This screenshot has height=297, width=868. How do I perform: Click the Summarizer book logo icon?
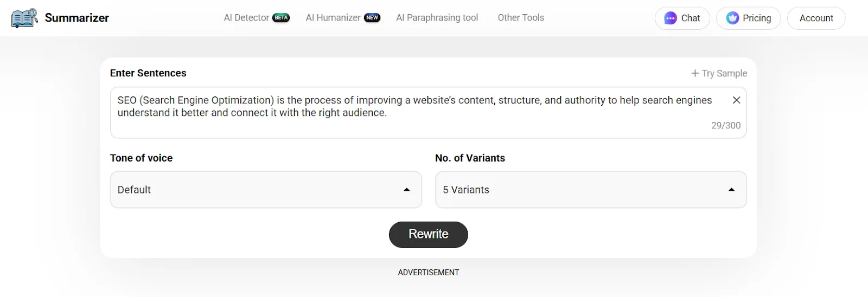click(24, 18)
